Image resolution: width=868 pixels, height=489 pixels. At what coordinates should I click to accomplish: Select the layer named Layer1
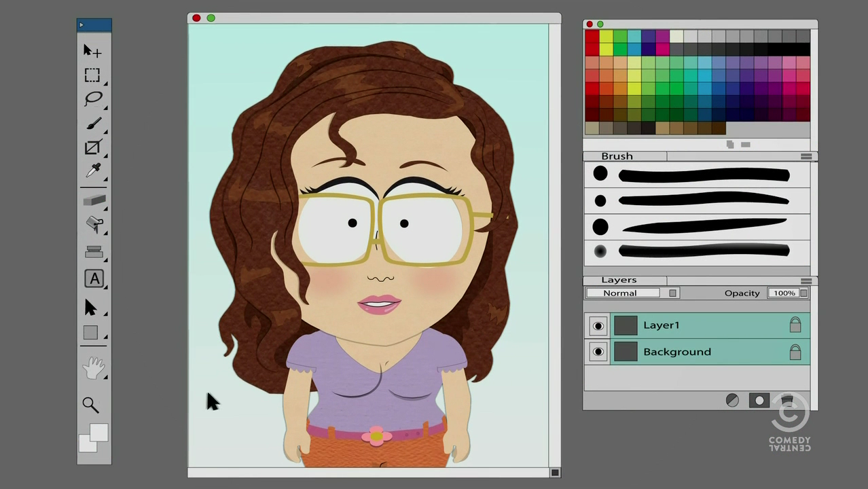710,325
